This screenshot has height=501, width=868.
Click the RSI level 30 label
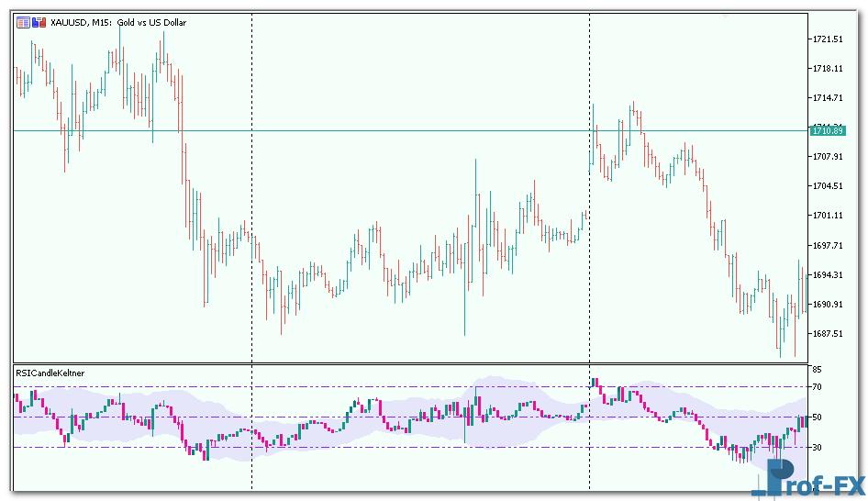point(816,448)
